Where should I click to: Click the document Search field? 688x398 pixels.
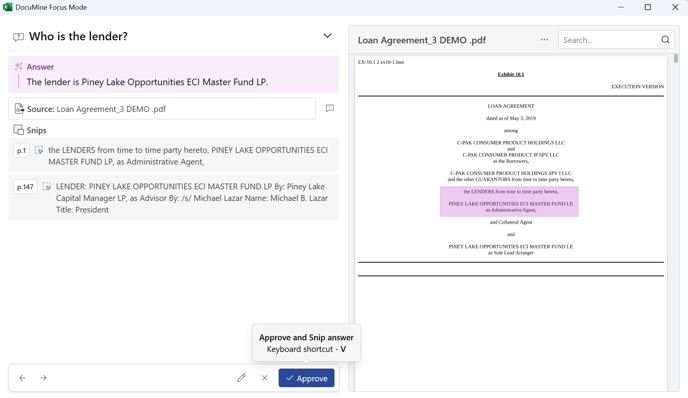610,40
